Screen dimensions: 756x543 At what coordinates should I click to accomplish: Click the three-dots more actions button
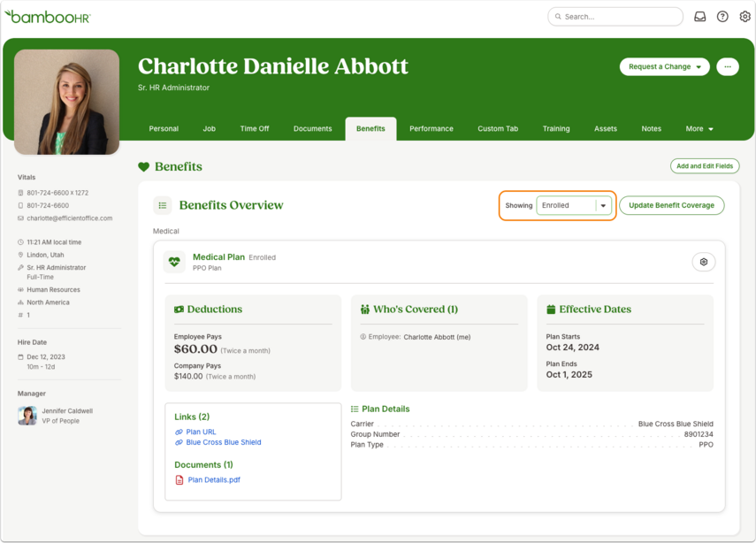pyautogui.click(x=728, y=66)
